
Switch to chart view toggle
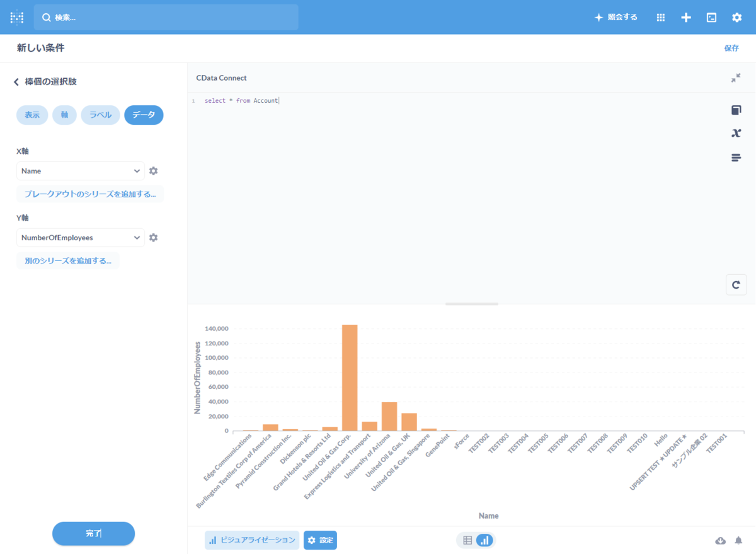[484, 540]
